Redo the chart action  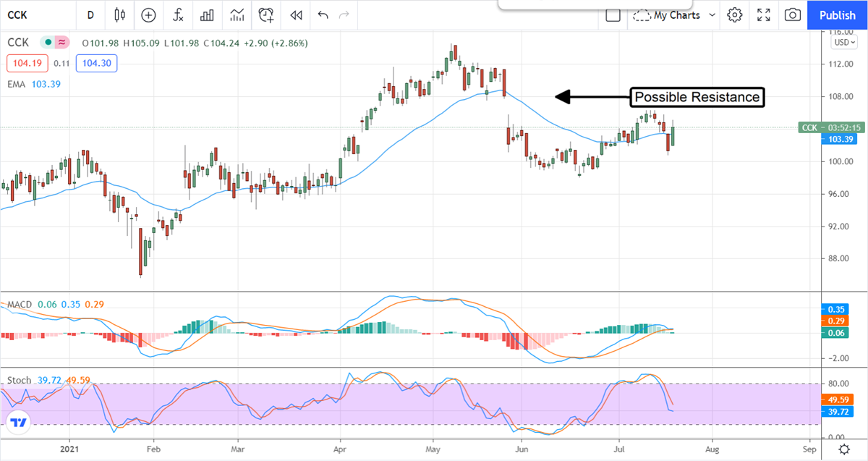[x=344, y=14]
